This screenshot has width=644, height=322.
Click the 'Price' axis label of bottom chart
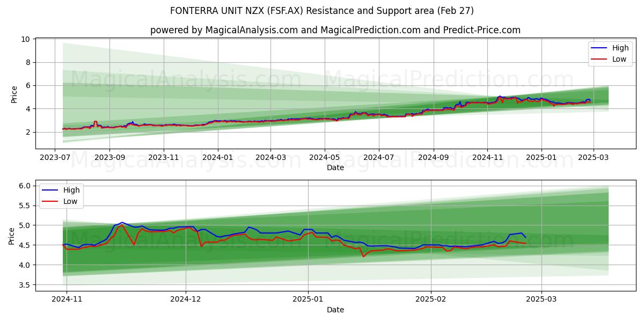click(12, 236)
